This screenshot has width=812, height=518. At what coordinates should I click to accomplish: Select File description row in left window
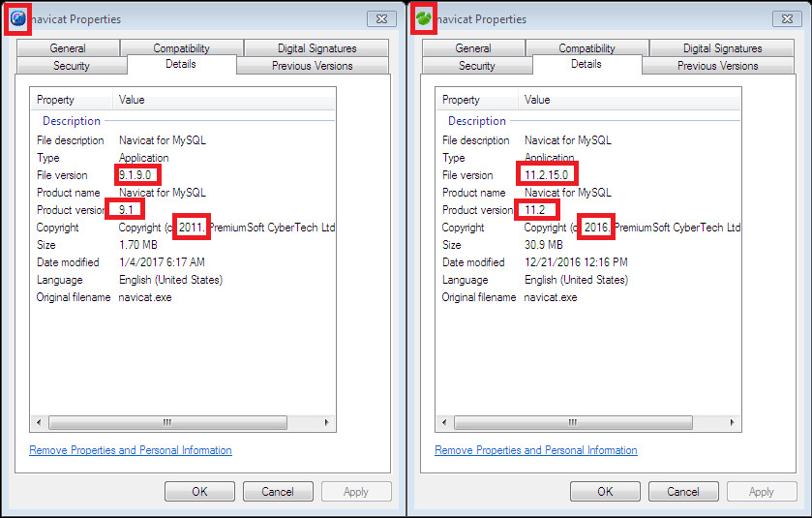click(x=183, y=140)
